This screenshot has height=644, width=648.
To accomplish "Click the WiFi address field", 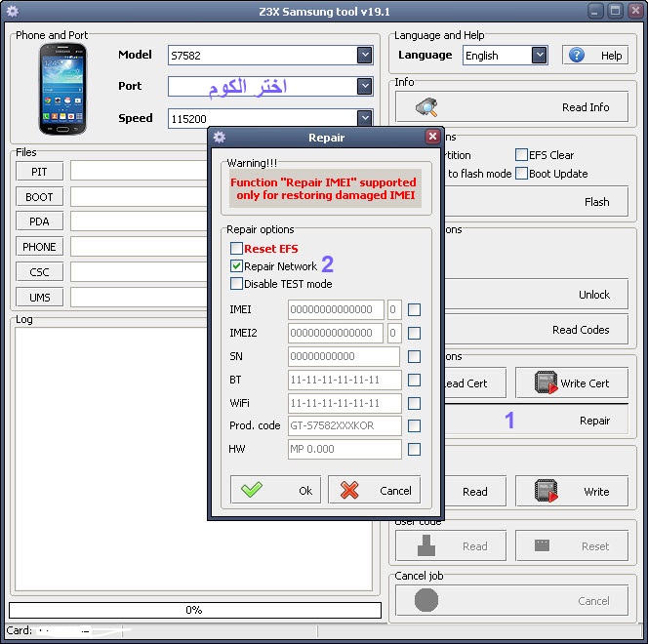I will 344,403.
